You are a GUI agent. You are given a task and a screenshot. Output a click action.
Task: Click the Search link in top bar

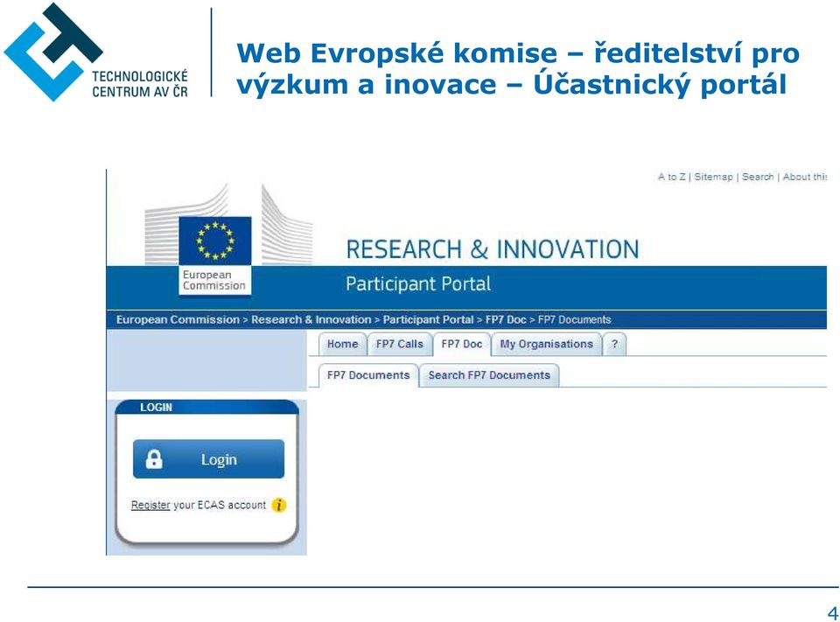tap(758, 177)
